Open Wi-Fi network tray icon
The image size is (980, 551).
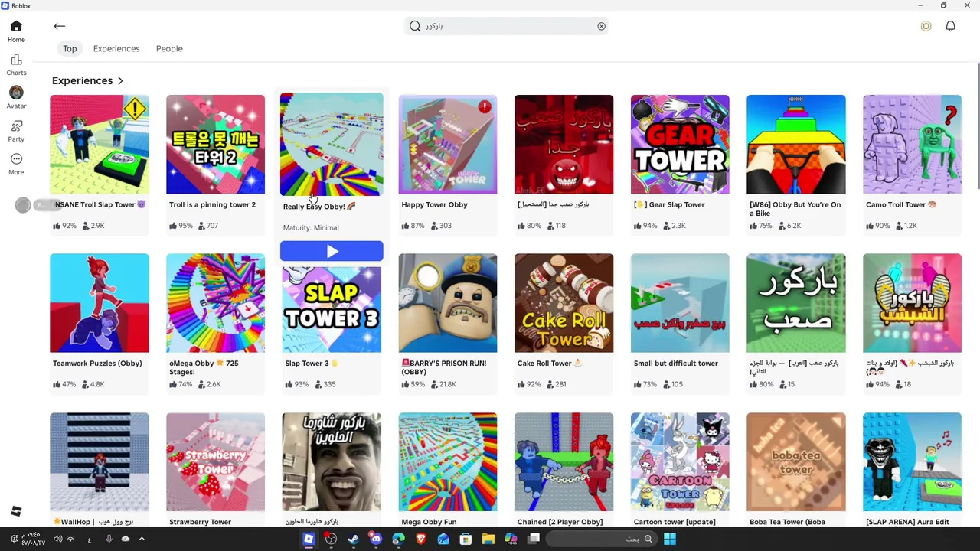pos(70,539)
